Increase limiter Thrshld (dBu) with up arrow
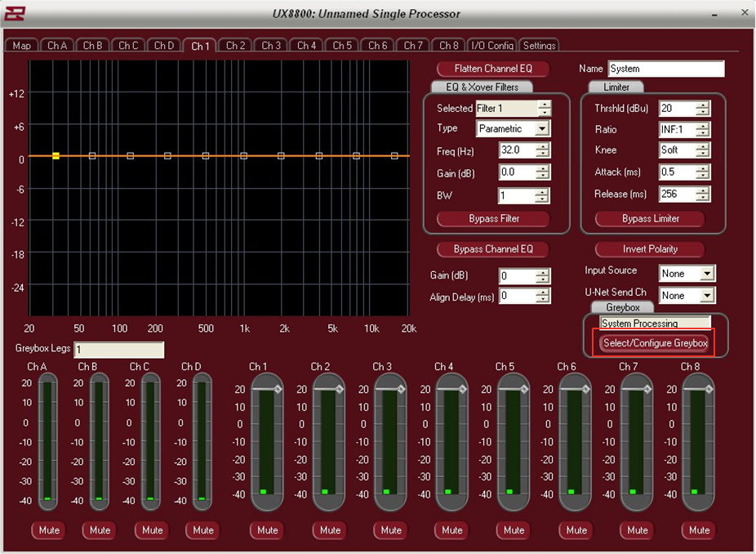 702,105
